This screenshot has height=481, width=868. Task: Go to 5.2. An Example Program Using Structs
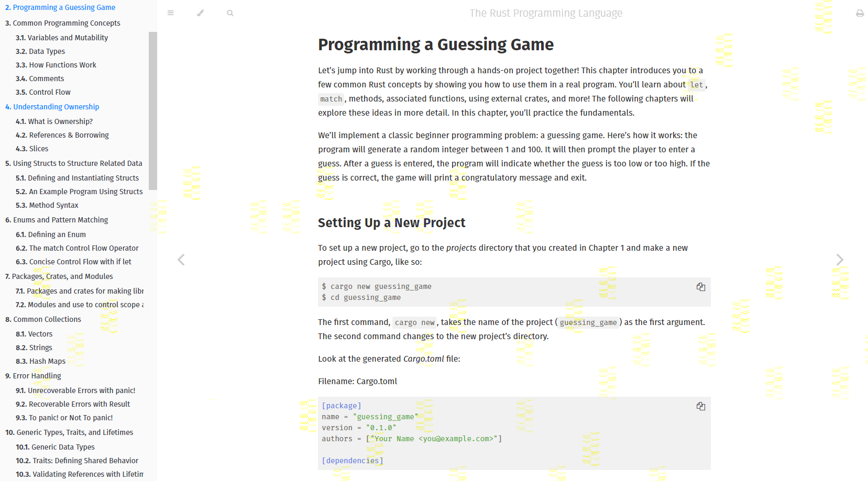[79, 192]
